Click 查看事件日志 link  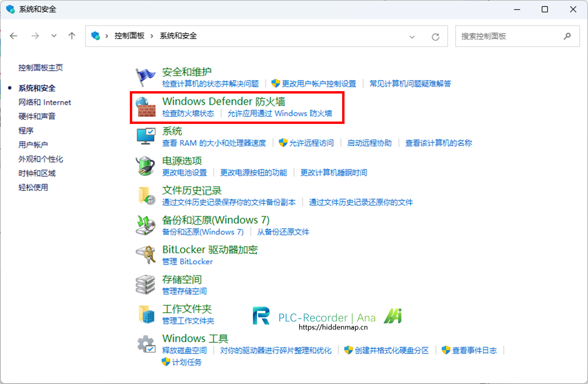tap(474, 350)
